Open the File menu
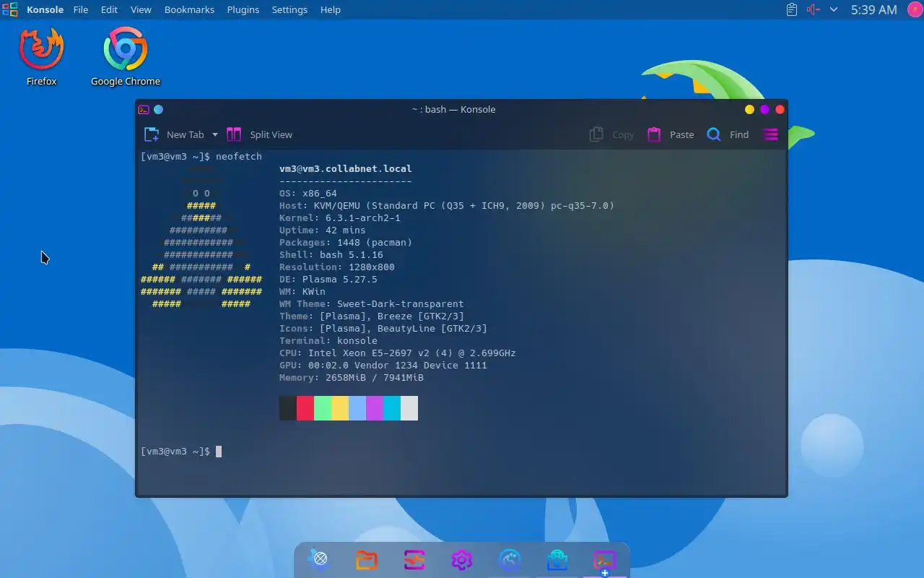This screenshot has width=924, height=578. point(81,9)
